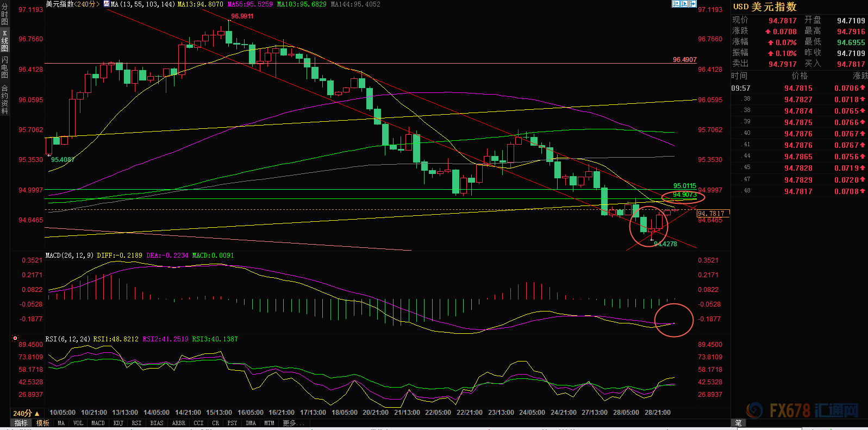
Task: Click the MA103:95.6829 legend value
Action: (x=302, y=4)
